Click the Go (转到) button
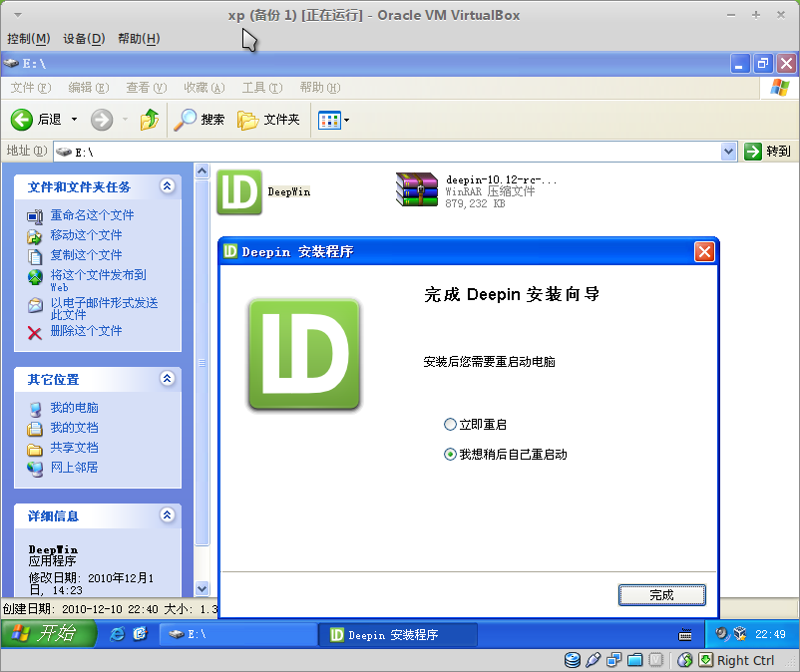Screen dimensions: 800x672 point(767,152)
